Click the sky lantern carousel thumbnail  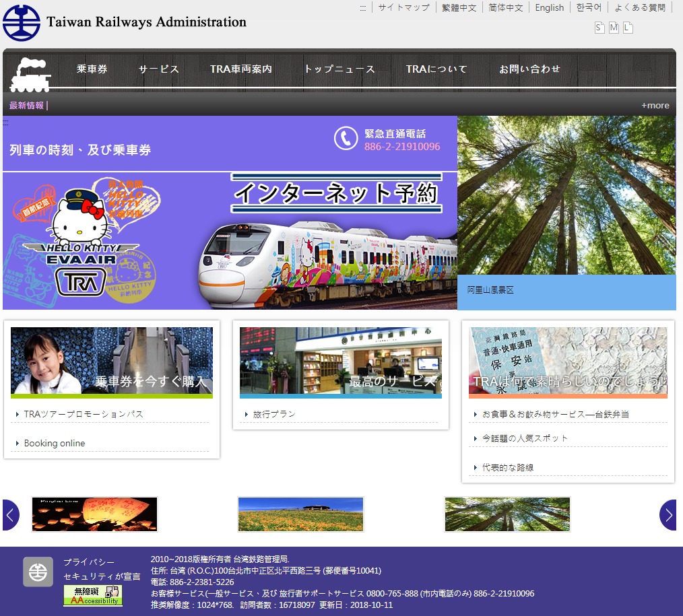(x=94, y=514)
